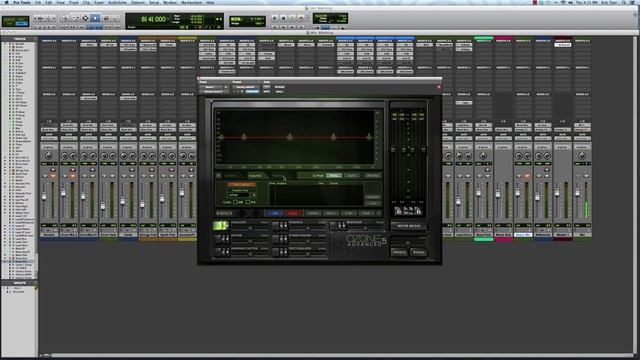The image size is (640, 360).
Task: Click the Equalizer module amount slider
Action: pos(250,228)
